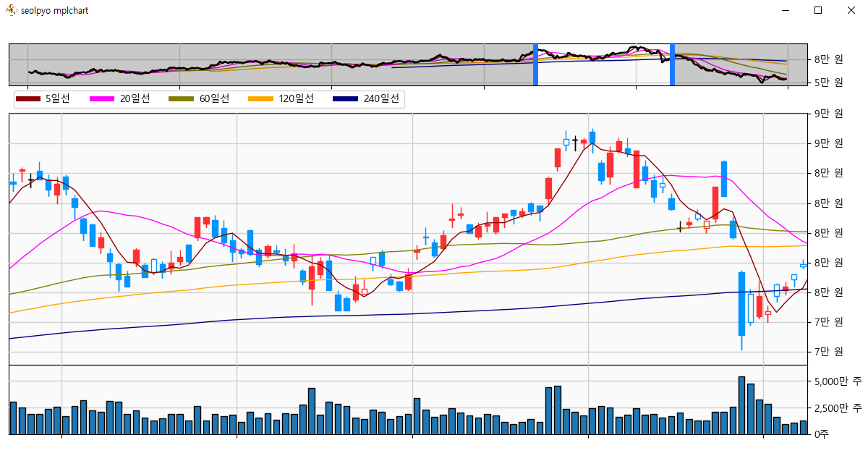The image size is (868, 456).
Task: Select the 20일선 legend label
Action: [135, 99]
